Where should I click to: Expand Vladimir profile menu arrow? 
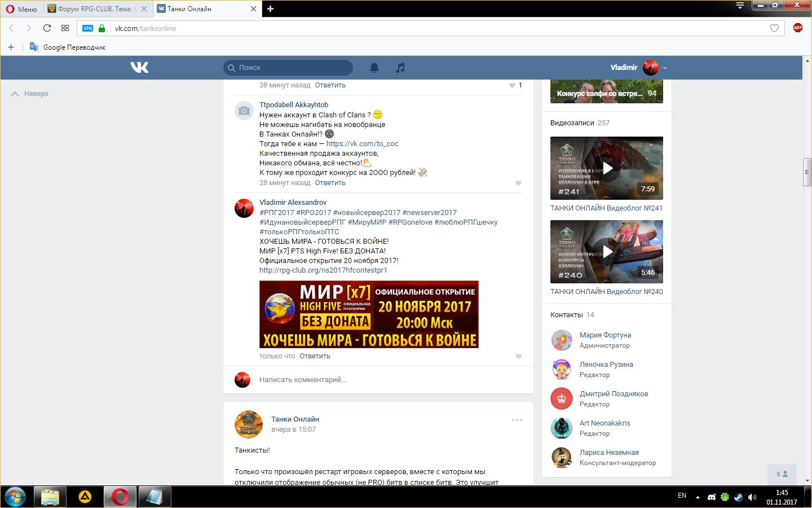pyautogui.click(x=665, y=68)
